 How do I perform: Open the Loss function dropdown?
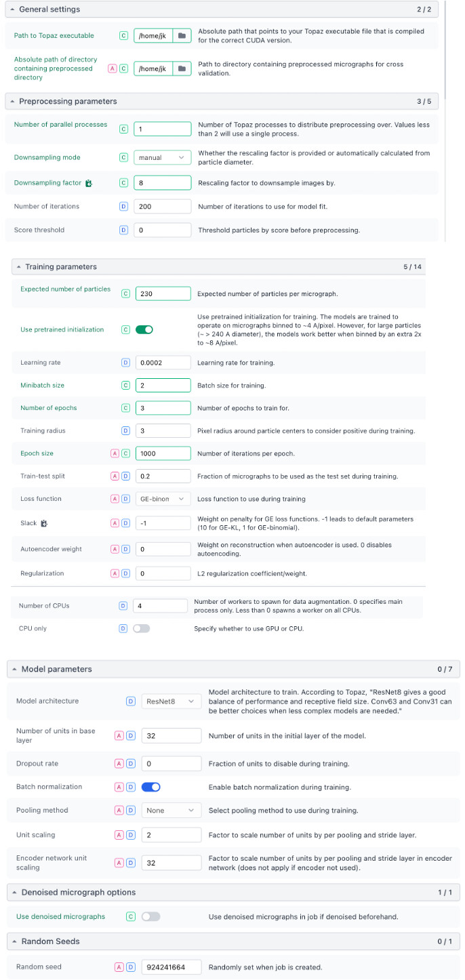[x=163, y=499]
